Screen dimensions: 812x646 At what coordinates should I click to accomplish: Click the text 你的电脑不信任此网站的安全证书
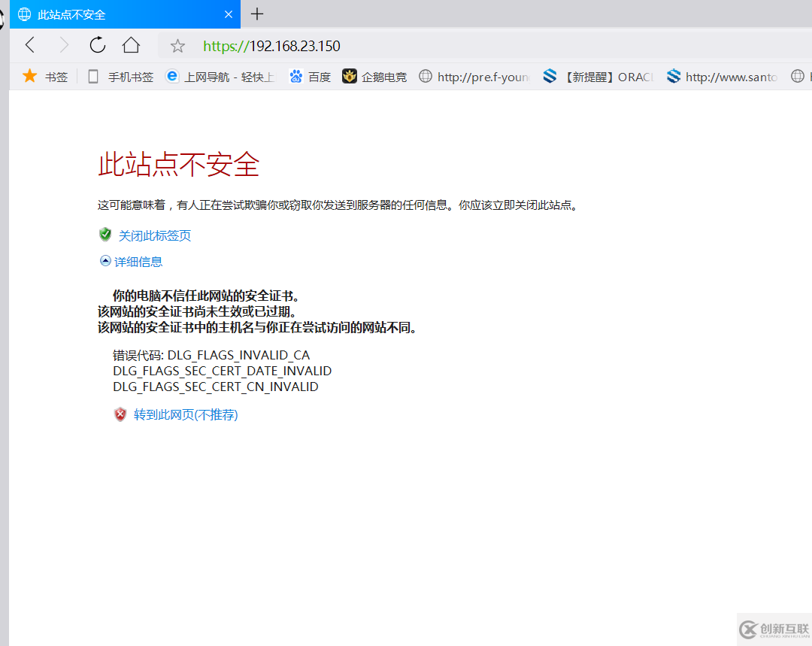(206, 296)
